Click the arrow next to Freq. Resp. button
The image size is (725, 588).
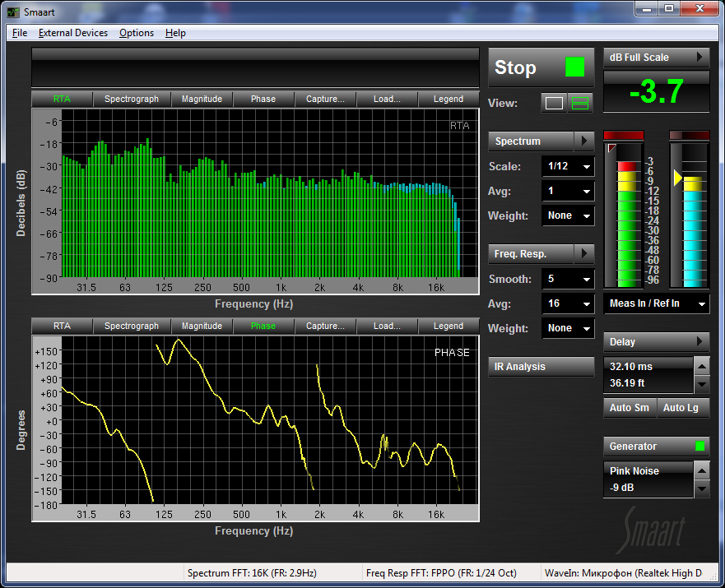click(x=583, y=254)
